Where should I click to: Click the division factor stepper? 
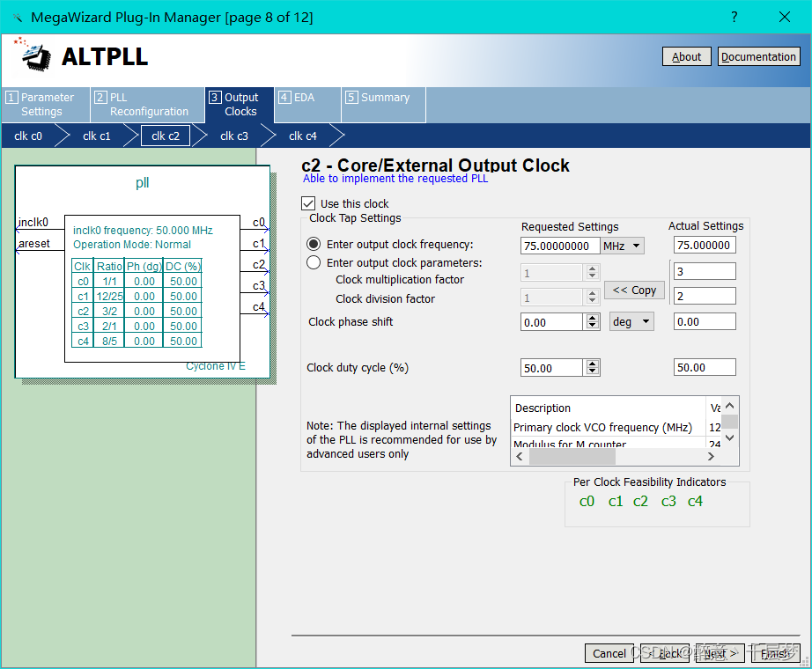coord(593,297)
